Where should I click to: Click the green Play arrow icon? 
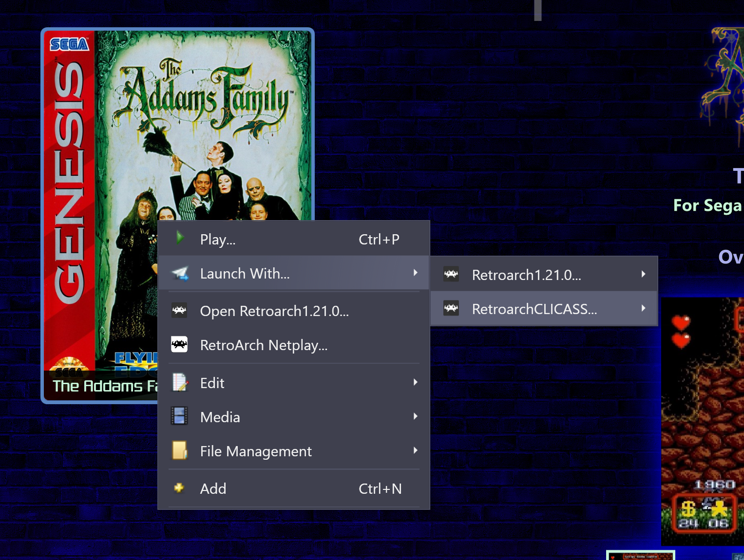(180, 238)
